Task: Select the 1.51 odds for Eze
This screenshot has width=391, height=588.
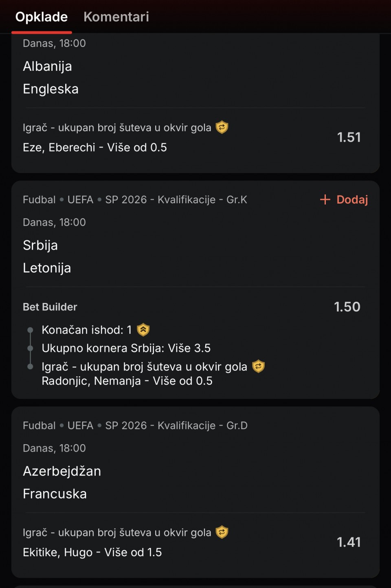Action: point(349,137)
